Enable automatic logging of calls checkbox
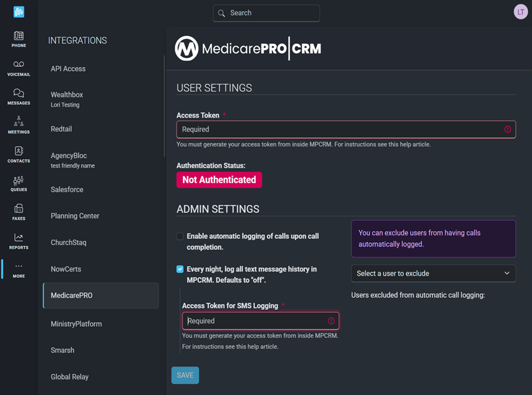 pos(180,237)
